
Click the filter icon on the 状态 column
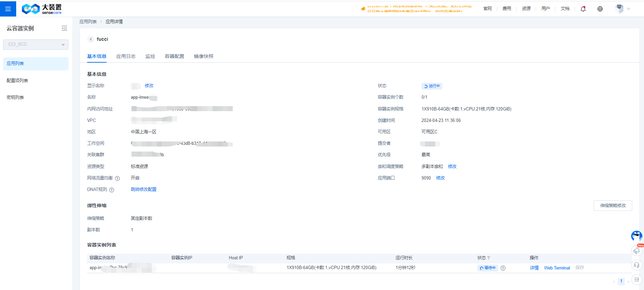(488, 258)
